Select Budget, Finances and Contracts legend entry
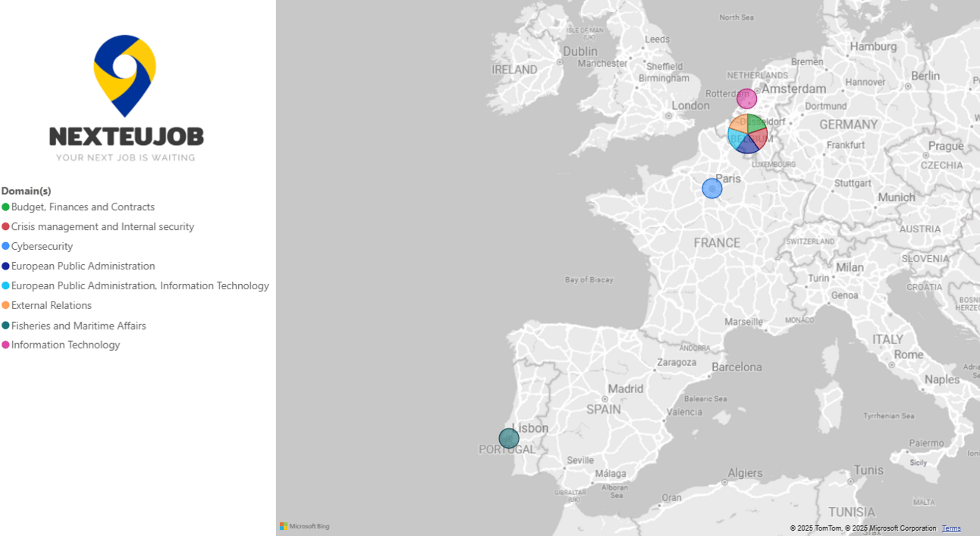980x536 pixels. tap(78, 207)
